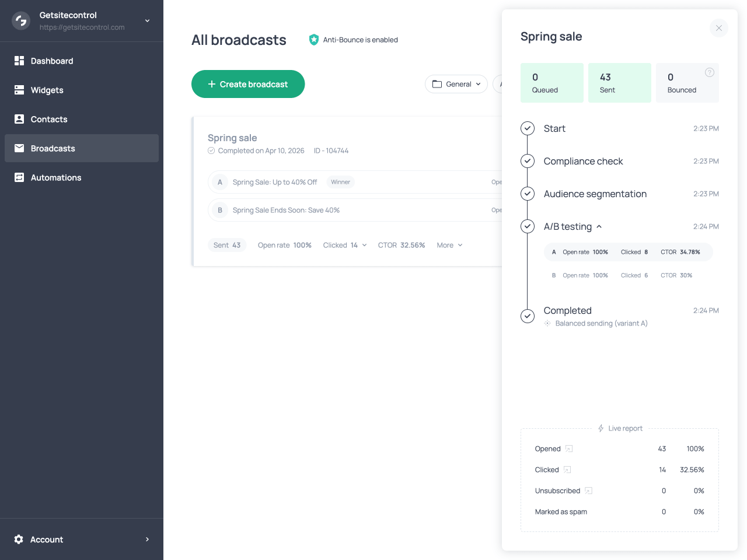Open the Widgets section icon in sidebar
Screen dimensions: 747x560
tap(19, 90)
